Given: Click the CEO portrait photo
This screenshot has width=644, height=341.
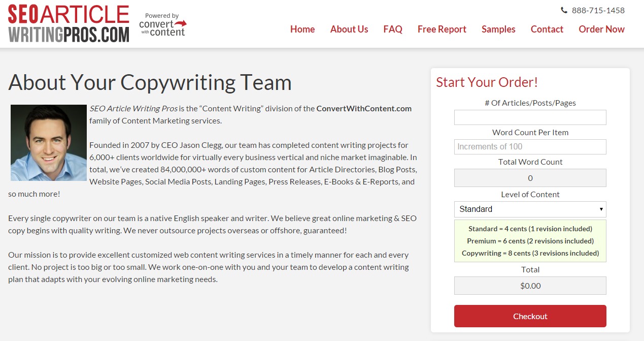Looking at the screenshot, I should click(x=49, y=143).
